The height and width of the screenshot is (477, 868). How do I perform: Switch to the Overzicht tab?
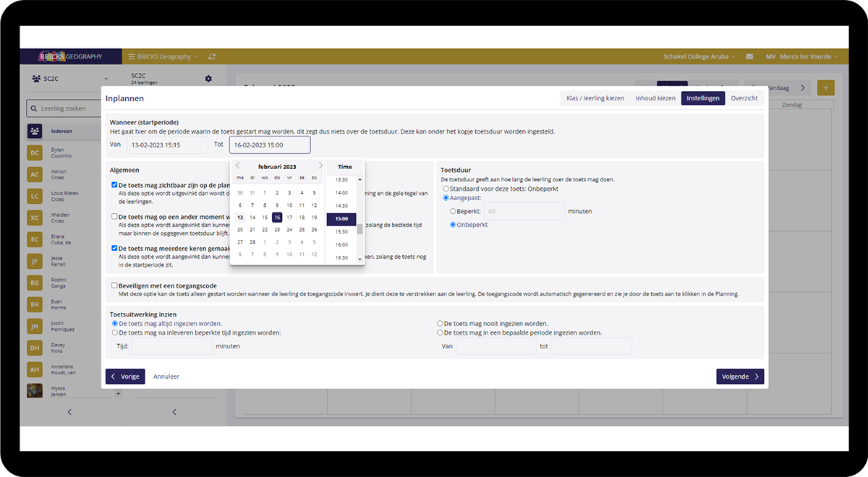point(744,98)
